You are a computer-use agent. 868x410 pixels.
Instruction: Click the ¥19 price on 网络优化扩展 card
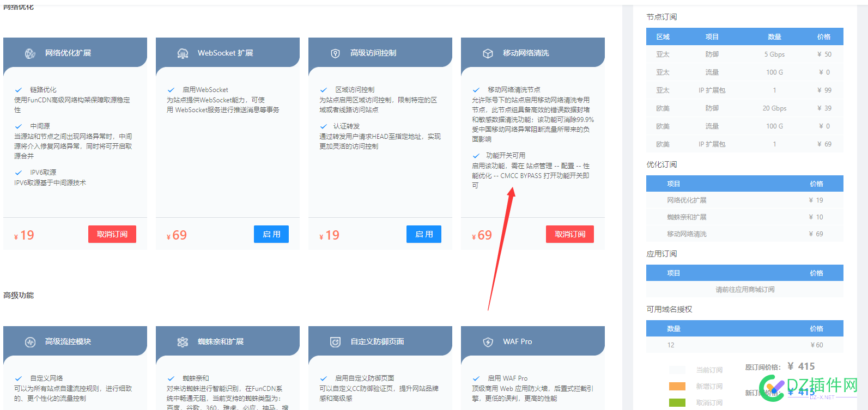tap(24, 235)
